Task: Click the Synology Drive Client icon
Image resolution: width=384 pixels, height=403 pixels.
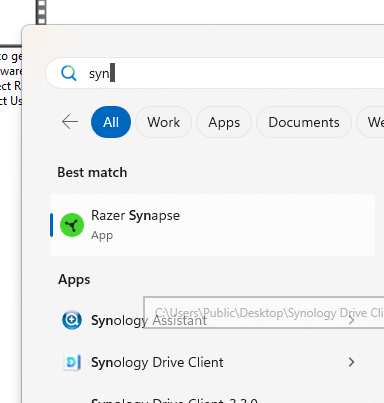Action: 72,362
